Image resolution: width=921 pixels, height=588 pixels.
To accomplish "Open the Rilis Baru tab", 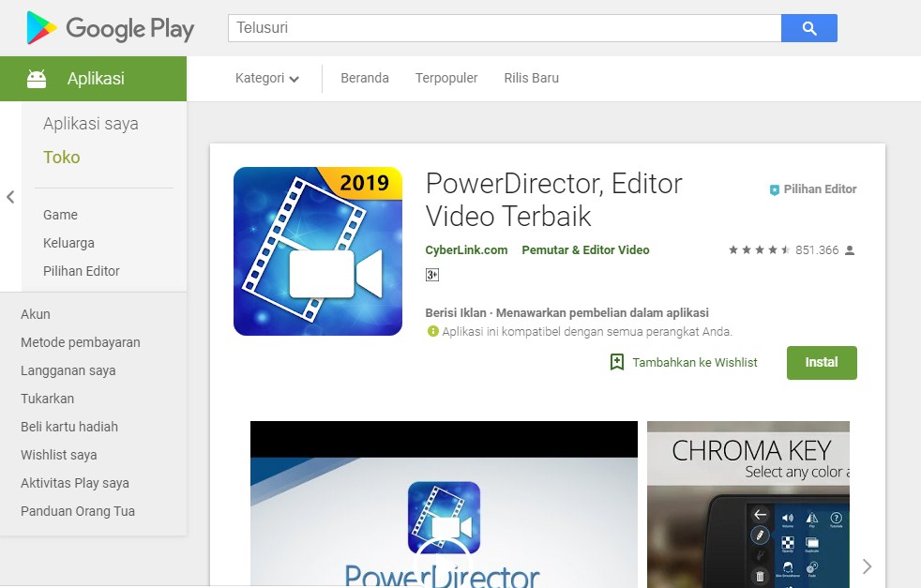I will pyautogui.click(x=532, y=78).
